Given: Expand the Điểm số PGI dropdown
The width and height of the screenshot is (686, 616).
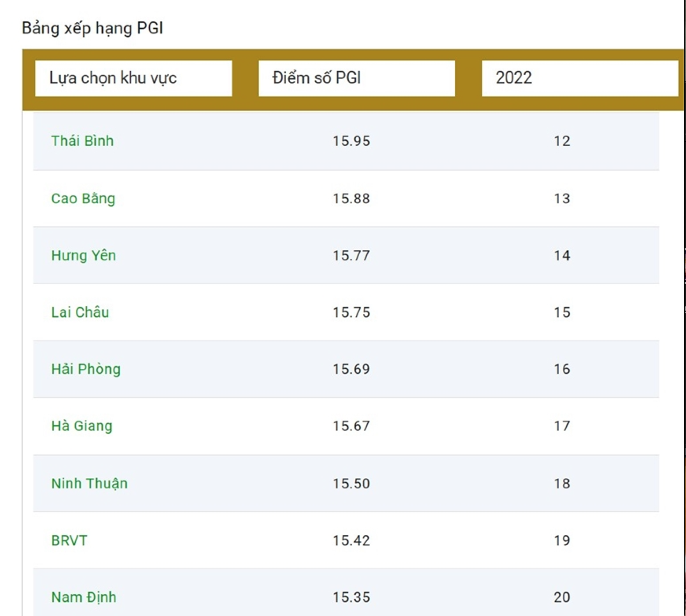Looking at the screenshot, I should click(356, 78).
